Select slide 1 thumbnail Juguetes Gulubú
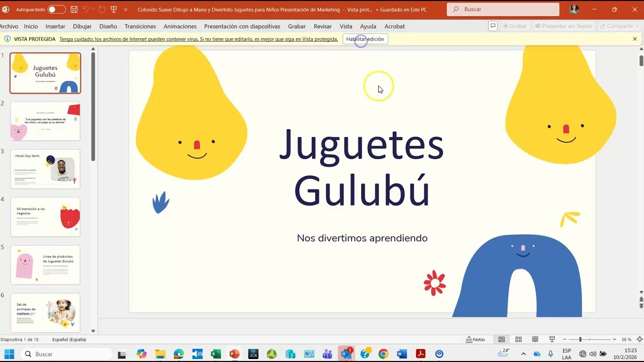 45,73
